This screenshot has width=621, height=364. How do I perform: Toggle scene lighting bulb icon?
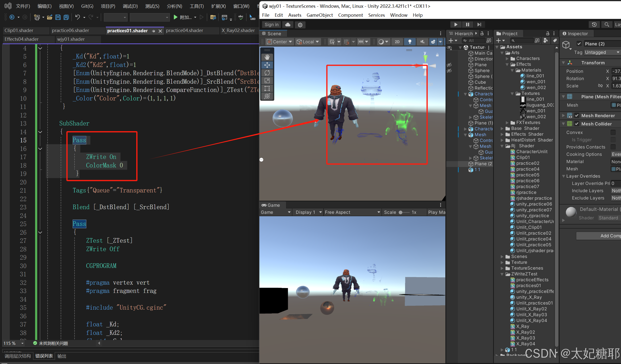pyautogui.click(x=410, y=42)
